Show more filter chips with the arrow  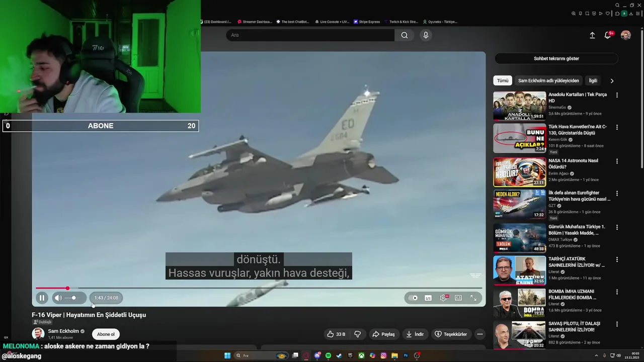(612, 80)
